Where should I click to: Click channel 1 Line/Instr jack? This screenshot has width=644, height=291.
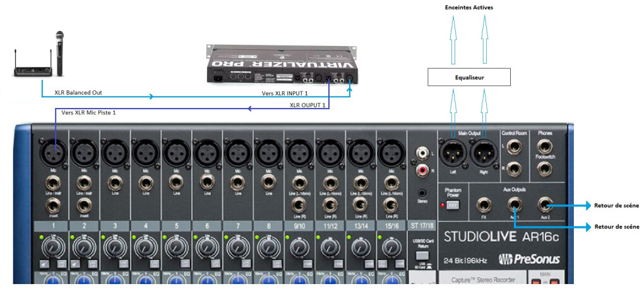tap(54, 182)
